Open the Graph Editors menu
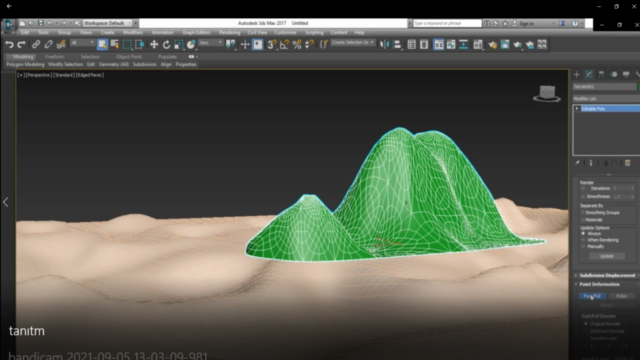 pyautogui.click(x=196, y=32)
